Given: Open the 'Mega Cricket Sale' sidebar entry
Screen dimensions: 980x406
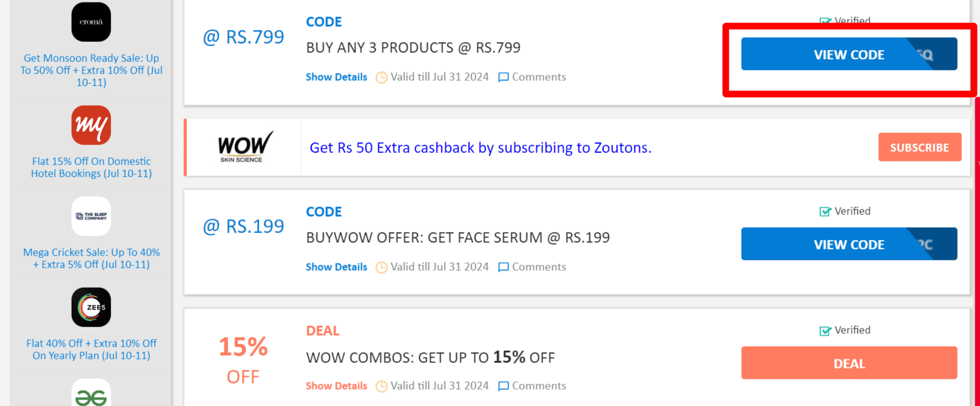Looking at the screenshot, I should pos(91,258).
